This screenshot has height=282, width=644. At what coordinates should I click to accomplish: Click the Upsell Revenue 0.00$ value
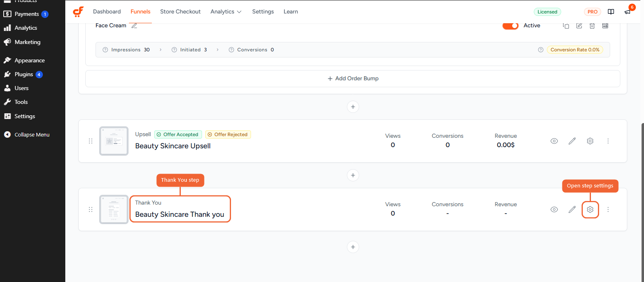pyautogui.click(x=506, y=145)
